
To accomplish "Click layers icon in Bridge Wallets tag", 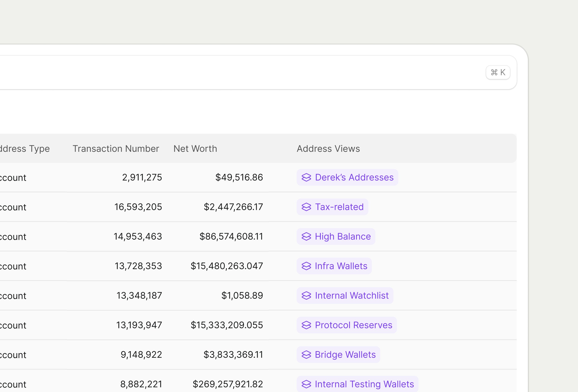I will click(x=306, y=355).
